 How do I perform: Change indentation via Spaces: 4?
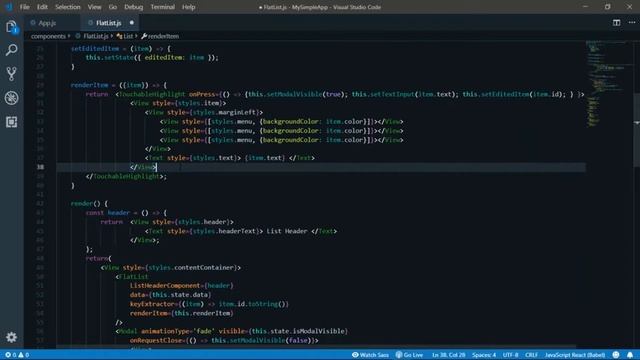click(x=484, y=355)
